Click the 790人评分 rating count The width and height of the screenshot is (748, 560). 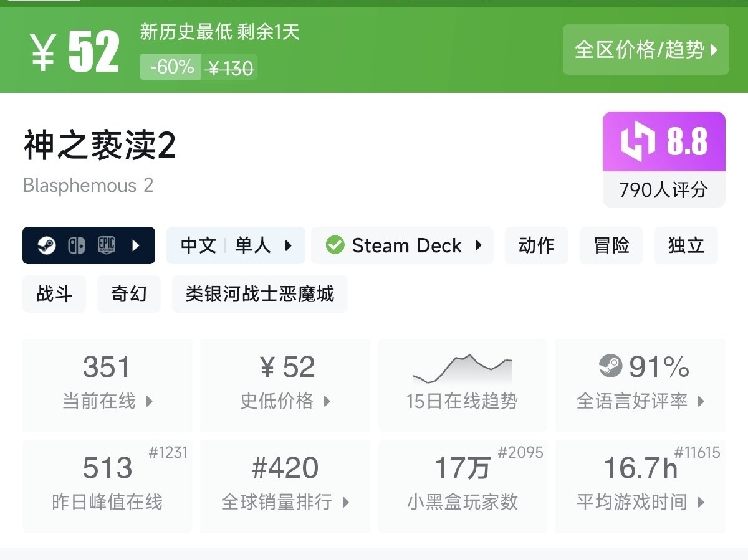[663, 189]
